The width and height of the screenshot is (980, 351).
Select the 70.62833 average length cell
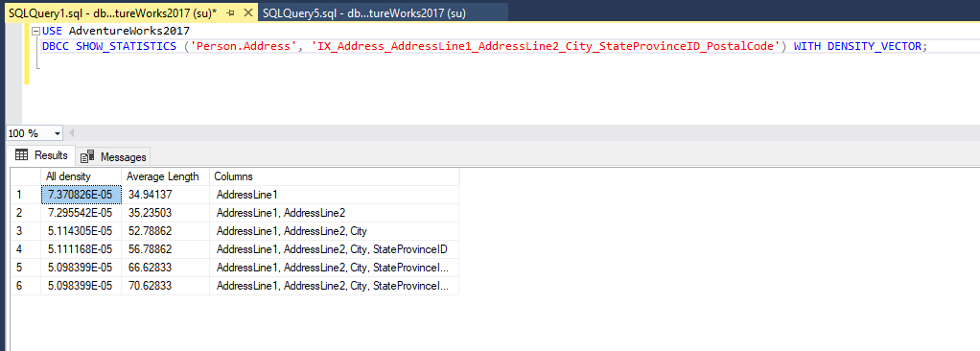[165, 286]
